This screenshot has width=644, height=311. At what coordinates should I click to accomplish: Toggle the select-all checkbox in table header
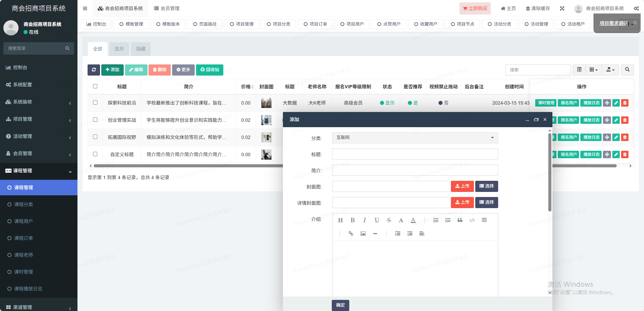(95, 86)
